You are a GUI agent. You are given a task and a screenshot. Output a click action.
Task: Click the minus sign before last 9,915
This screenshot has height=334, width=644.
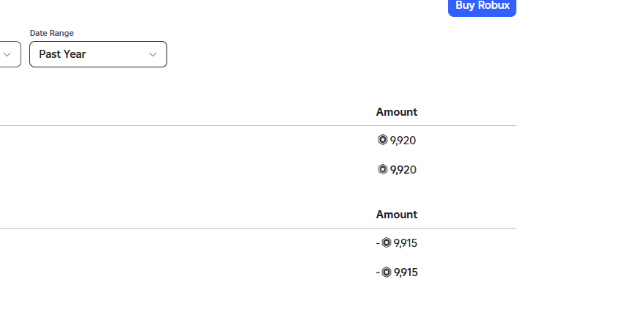coord(378,273)
